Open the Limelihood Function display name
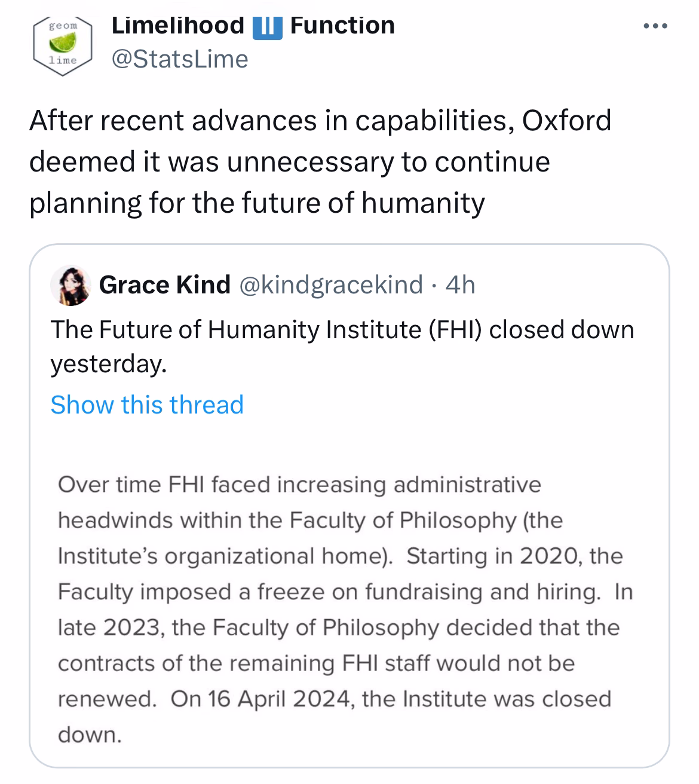The height and width of the screenshot is (784, 699). click(x=253, y=26)
